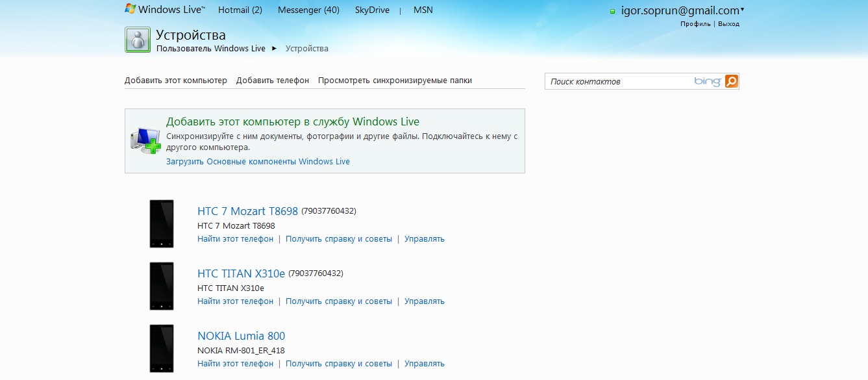Open Hotmail (2) in the top menu
This screenshot has height=380, width=868.
[x=240, y=10]
